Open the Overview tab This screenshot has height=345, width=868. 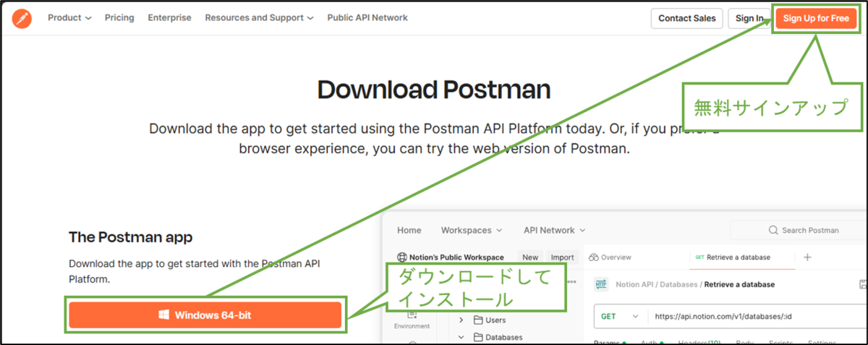(610, 257)
